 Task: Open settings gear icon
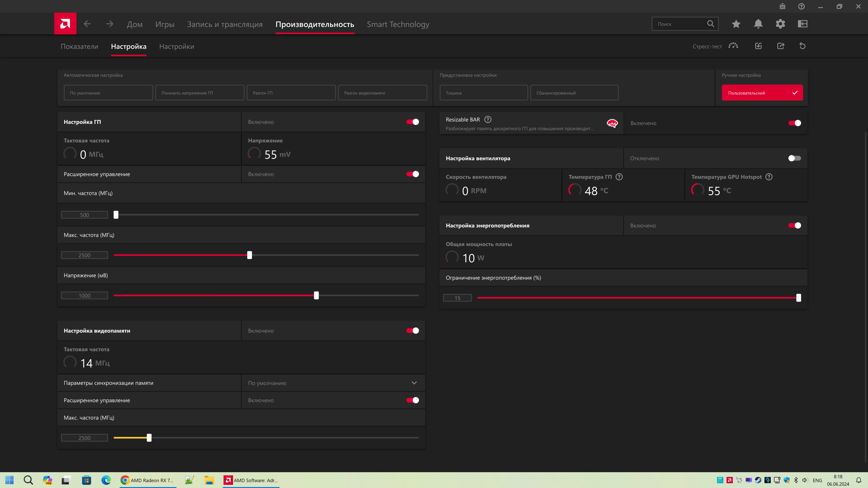(x=780, y=24)
